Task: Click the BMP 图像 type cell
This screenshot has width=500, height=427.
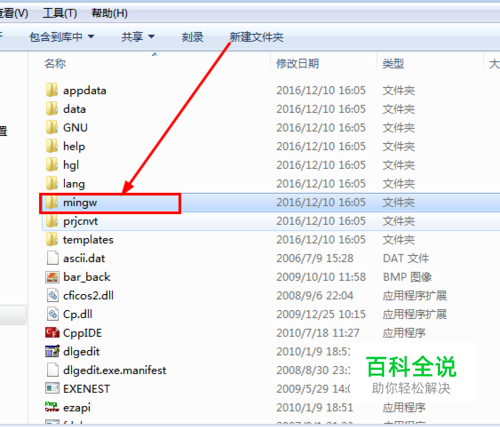Action: (x=407, y=277)
